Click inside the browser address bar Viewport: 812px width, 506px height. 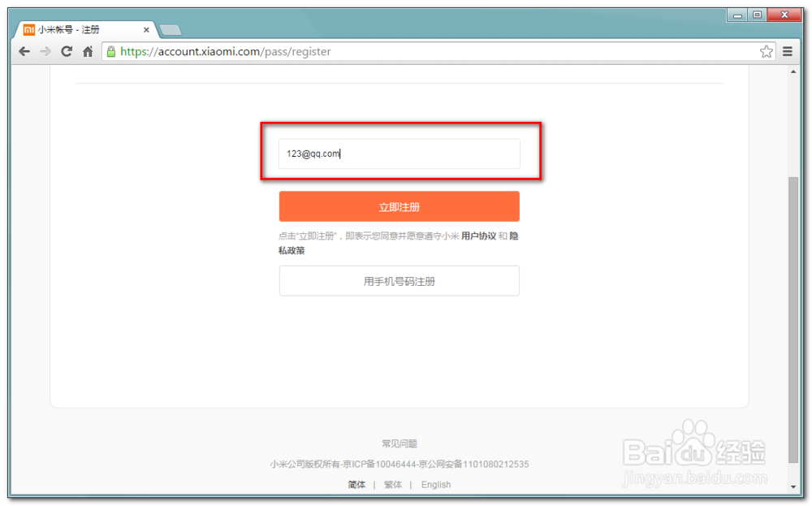(325, 51)
